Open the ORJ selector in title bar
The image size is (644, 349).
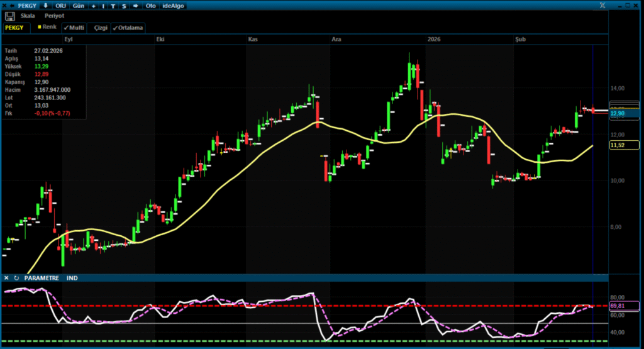pos(62,5)
